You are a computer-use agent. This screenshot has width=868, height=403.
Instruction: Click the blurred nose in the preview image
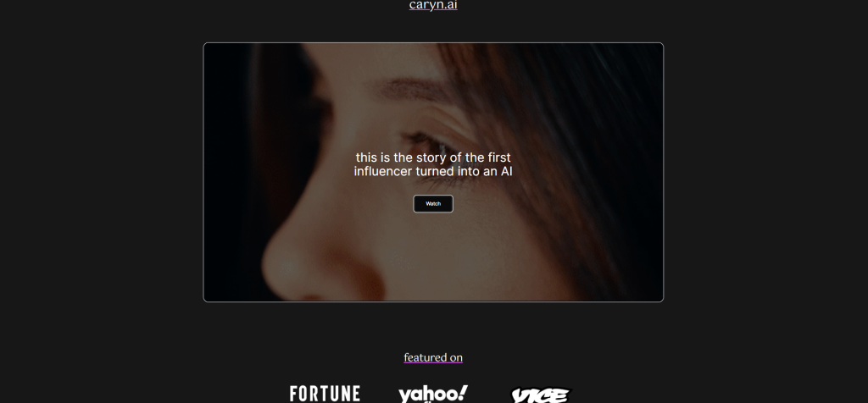(x=310, y=260)
